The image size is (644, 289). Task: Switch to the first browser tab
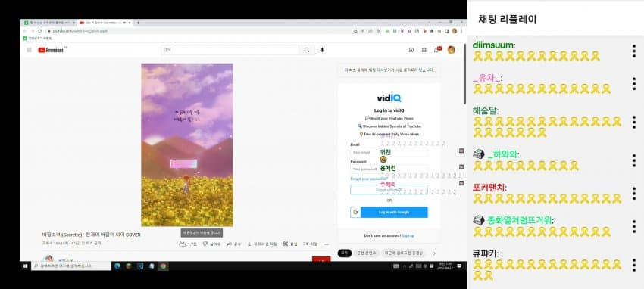pyautogui.click(x=48, y=23)
